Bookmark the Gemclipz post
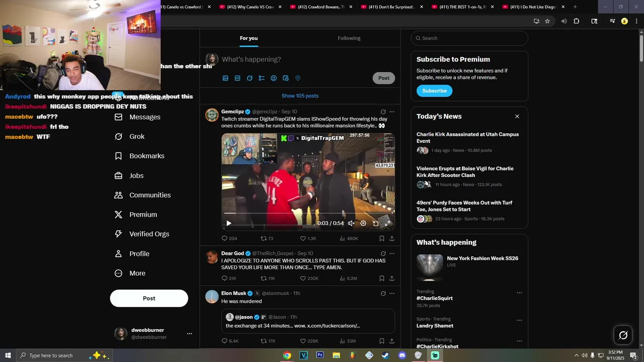Screen dimensions: 644x362 tap(382, 238)
